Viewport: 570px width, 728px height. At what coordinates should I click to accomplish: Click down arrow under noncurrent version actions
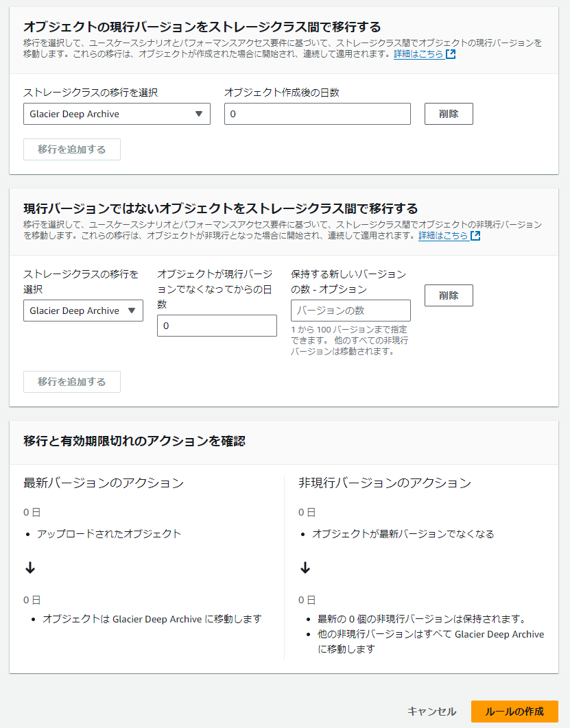click(305, 568)
